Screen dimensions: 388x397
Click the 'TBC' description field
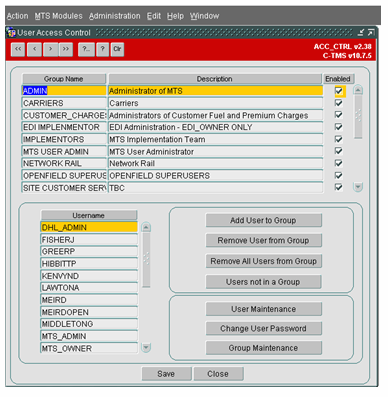coord(216,188)
